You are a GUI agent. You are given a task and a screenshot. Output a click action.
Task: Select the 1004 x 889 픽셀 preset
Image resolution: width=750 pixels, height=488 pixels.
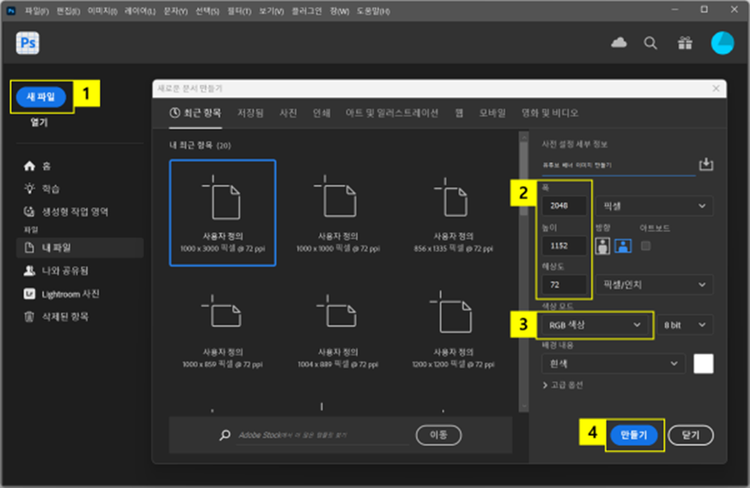coord(338,330)
